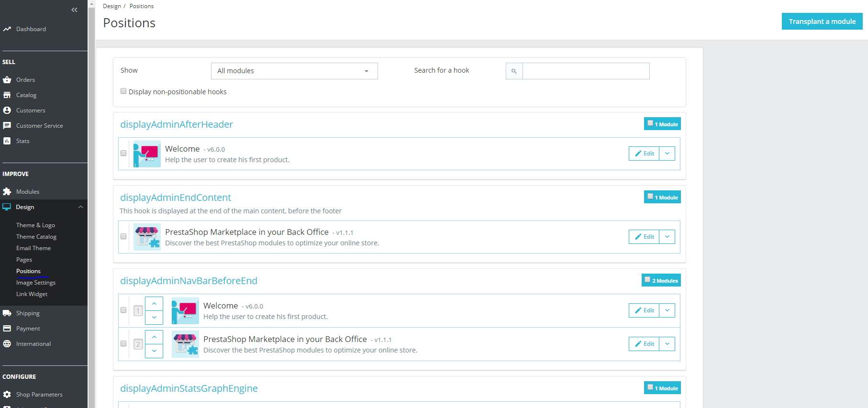Check PrestaShop Marketplace in displayAdminEndContent
The height and width of the screenshot is (408, 868).
[123, 236]
